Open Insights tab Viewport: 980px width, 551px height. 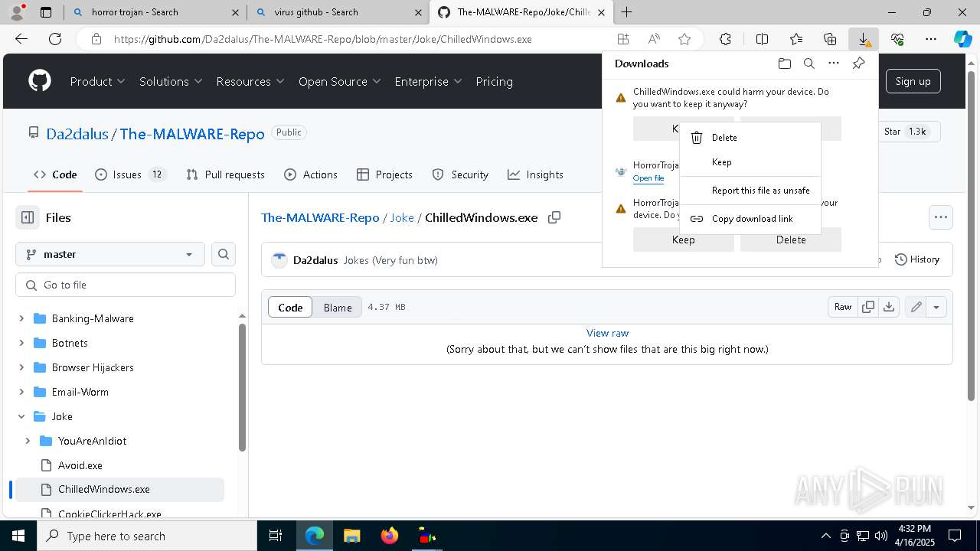(x=535, y=174)
